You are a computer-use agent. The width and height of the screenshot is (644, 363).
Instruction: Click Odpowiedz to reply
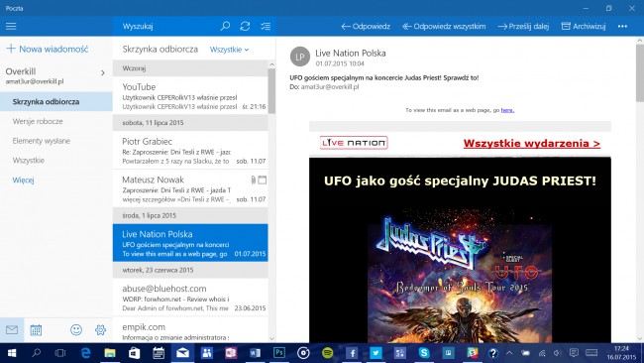pyautogui.click(x=366, y=27)
